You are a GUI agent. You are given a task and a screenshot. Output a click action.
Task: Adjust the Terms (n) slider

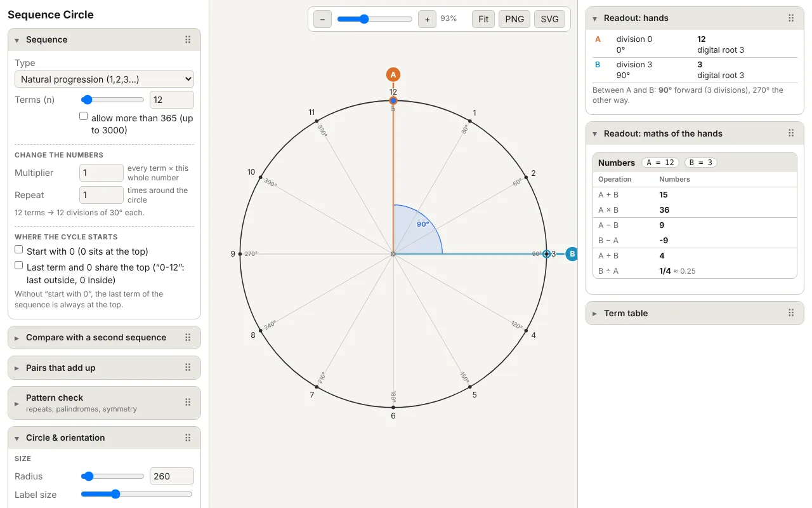[113, 100]
